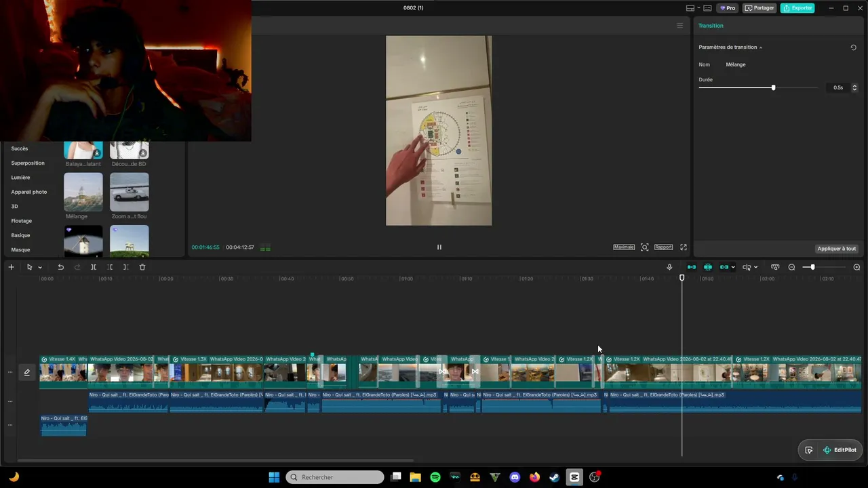
Task: Collapse the Paramètres de transition section
Action: pos(761,47)
